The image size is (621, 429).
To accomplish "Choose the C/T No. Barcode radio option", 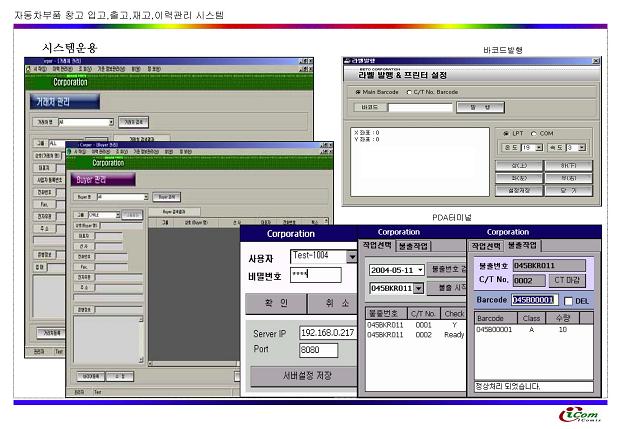I will pyautogui.click(x=408, y=92).
